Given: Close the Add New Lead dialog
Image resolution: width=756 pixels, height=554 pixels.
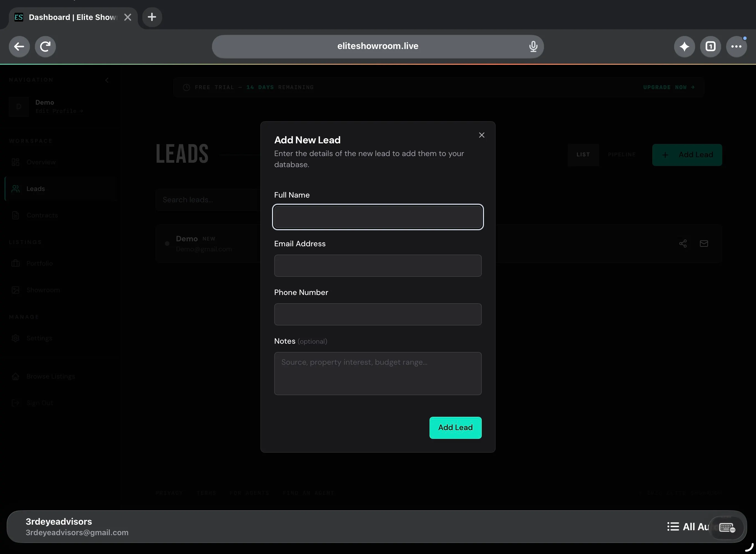Looking at the screenshot, I should click(482, 135).
